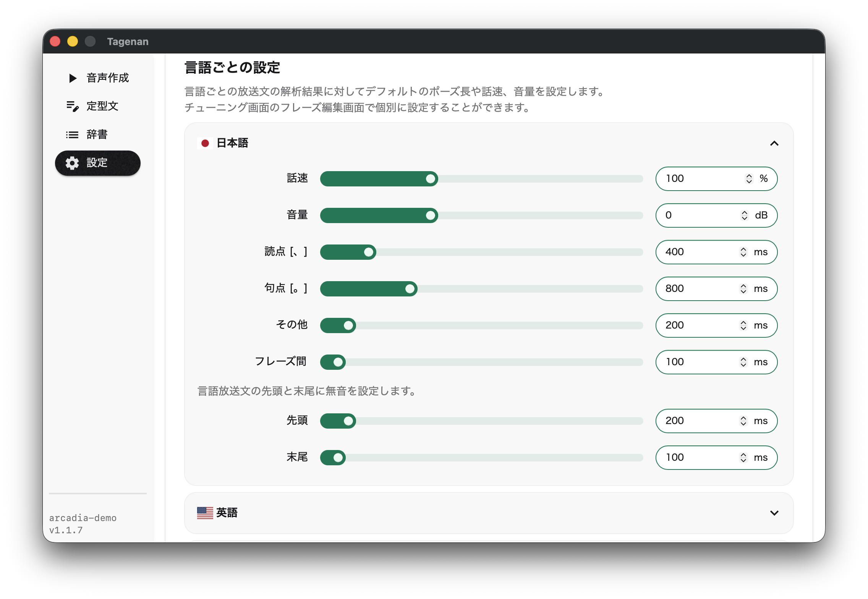Click the stepper arrows in 話速 field

[x=749, y=179]
